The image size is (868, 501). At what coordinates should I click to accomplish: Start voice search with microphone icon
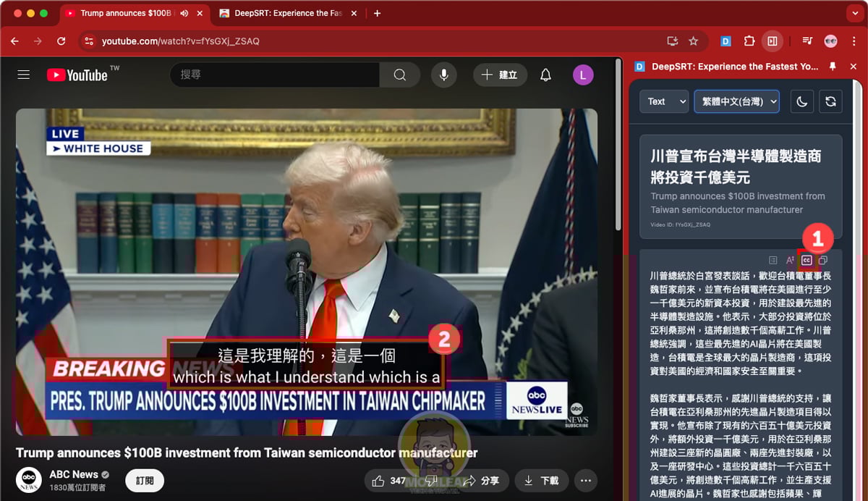[x=443, y=75]
